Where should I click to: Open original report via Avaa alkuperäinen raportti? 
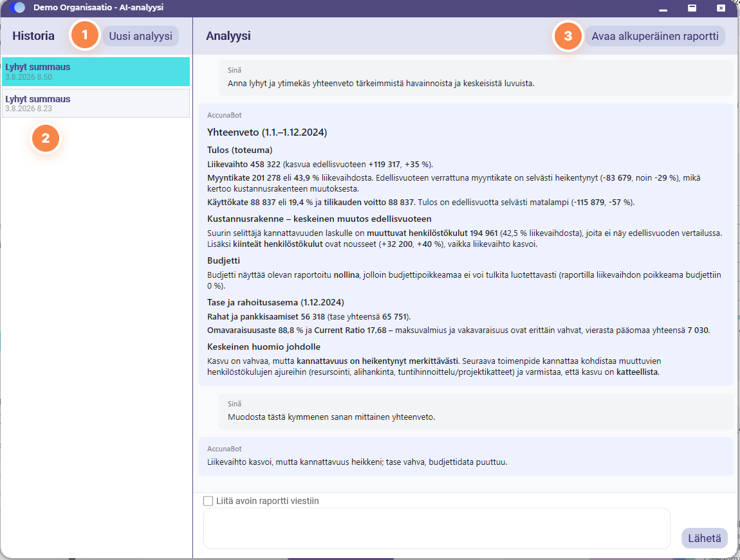click(x=655, y=36)
